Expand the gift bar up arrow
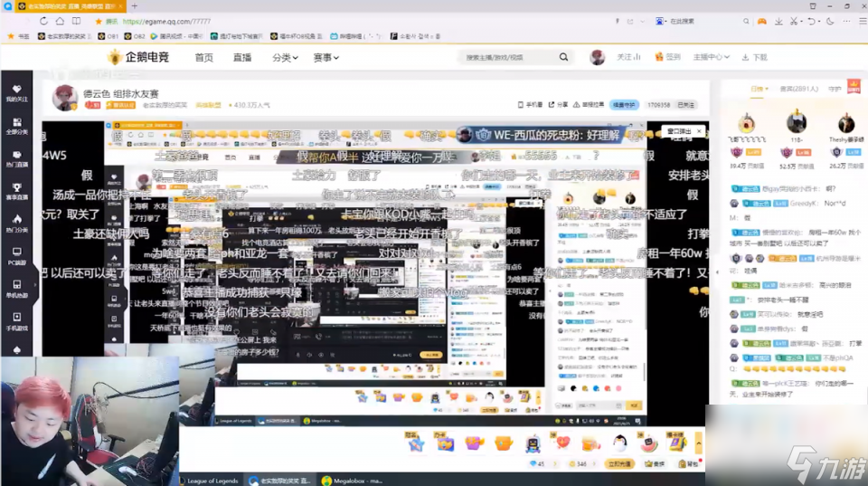868x486 pixels. tap(699, 443)
